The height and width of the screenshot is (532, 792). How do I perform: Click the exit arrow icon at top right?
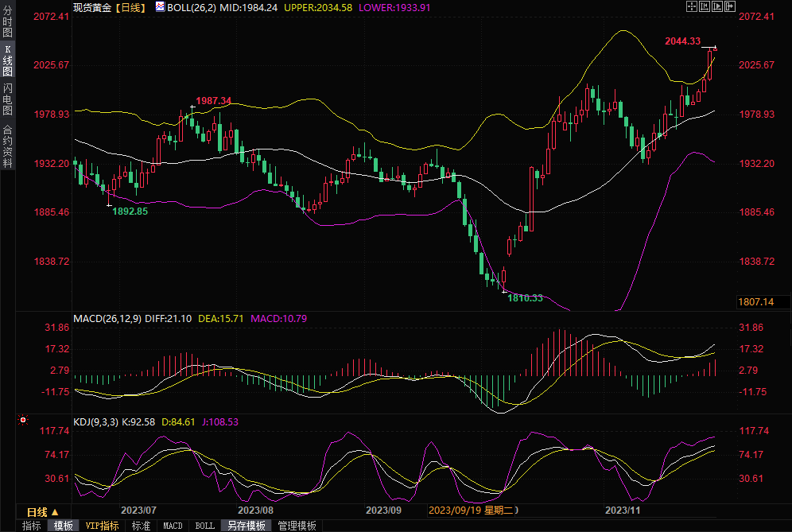tap(730, 6)
